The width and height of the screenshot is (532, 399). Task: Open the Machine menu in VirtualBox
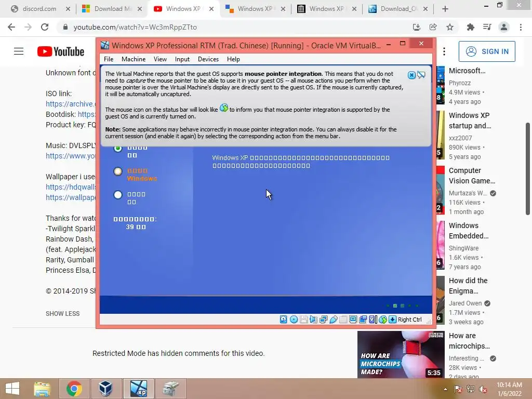pyautogui.click(x=134, y=59)
